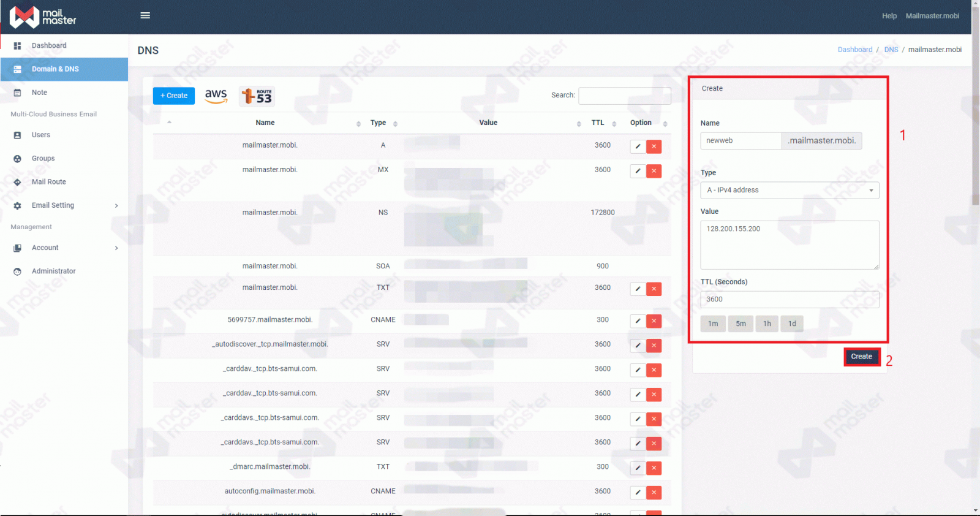The image size is (980, 516).
Task: Delete the first _carddavs._tcp.bts-samui.com. SRV record
Action: pyautogui.click(x=654, y=419)
